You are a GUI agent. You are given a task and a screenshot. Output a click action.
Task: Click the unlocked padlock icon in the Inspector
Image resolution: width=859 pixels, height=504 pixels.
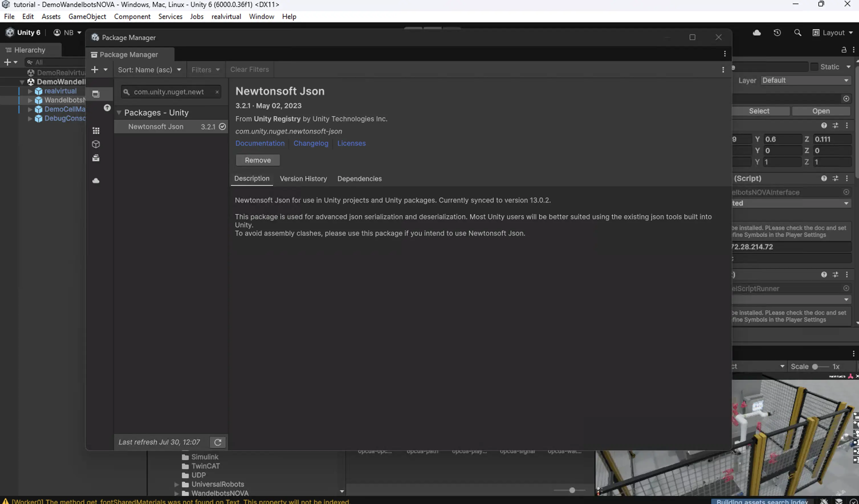844,50
